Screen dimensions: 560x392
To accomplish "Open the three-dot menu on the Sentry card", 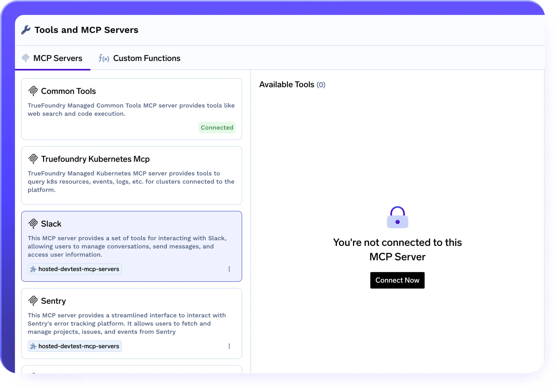I will tap(229, 346).
